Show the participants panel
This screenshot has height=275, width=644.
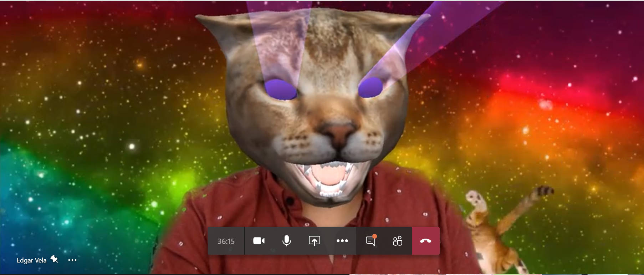coord(398,241)
